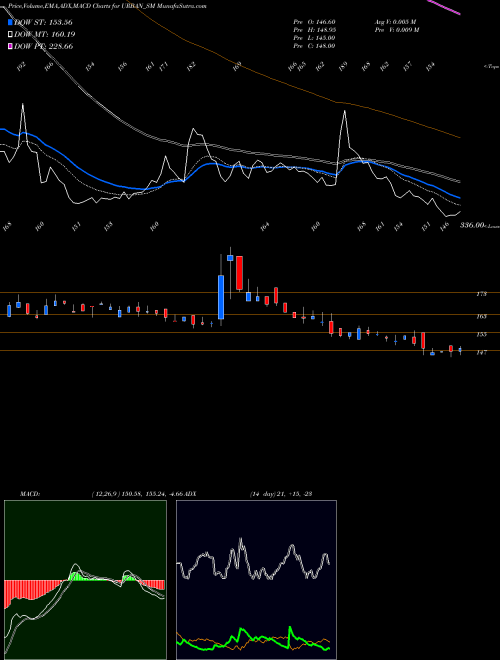
Task: Click the Pre L previous low value
Action: pyautogui.click(x=314, y=38)
